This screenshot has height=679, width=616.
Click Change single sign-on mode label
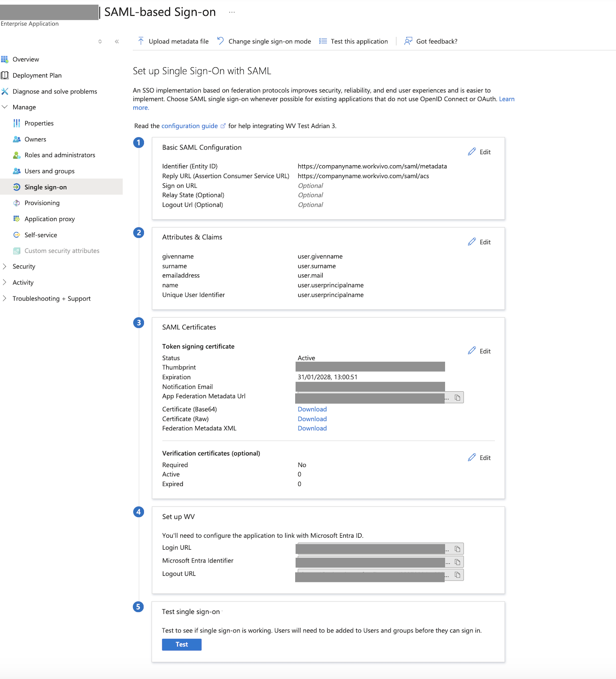270,42
